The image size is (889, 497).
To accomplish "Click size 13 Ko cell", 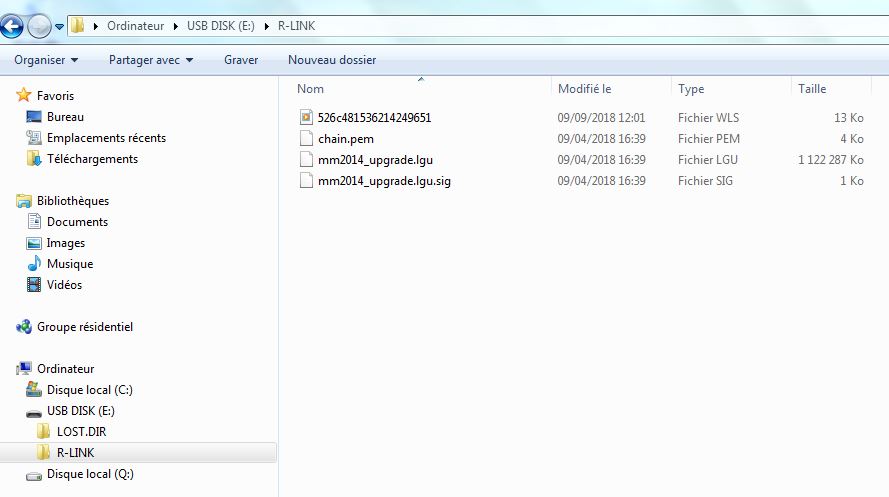I will click(x=848, y=118).
